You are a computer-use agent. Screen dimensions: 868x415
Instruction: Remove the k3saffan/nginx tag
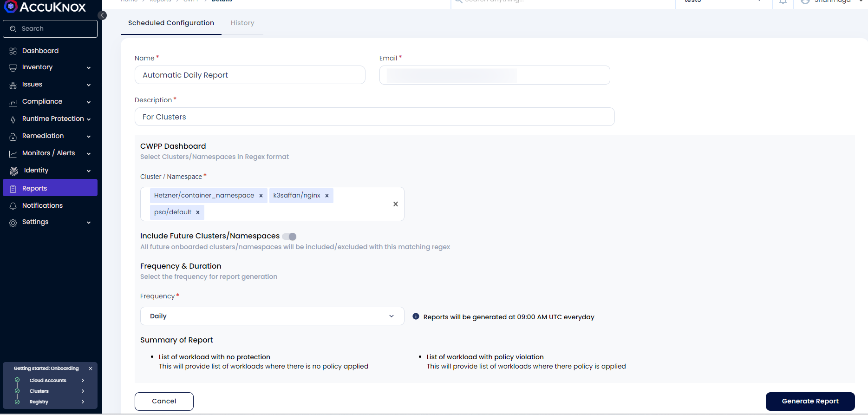point(327,196)
